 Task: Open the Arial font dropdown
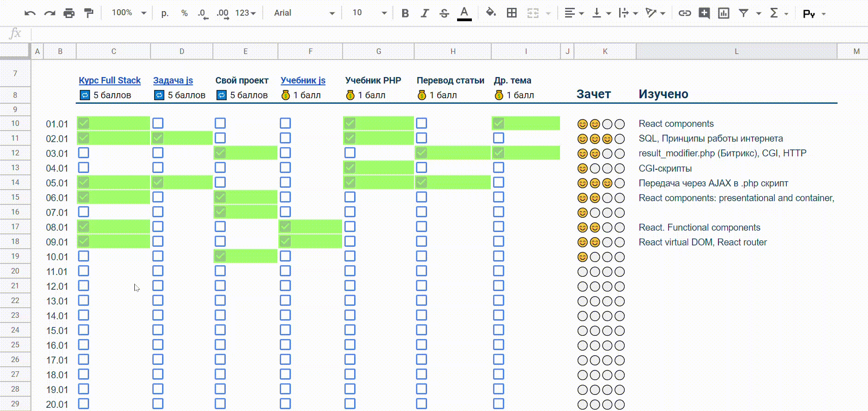pyautogui.click(x=304, y=13)
